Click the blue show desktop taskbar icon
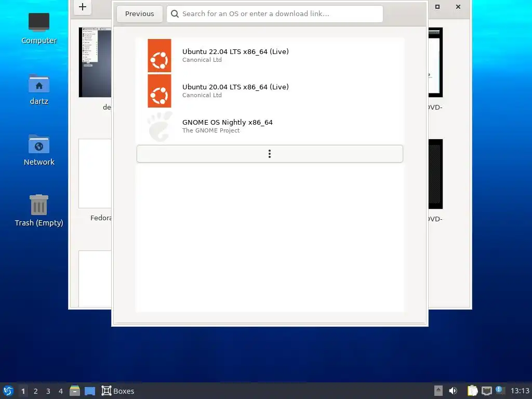Viewport: 532px width, 399px height. point(90,391)
